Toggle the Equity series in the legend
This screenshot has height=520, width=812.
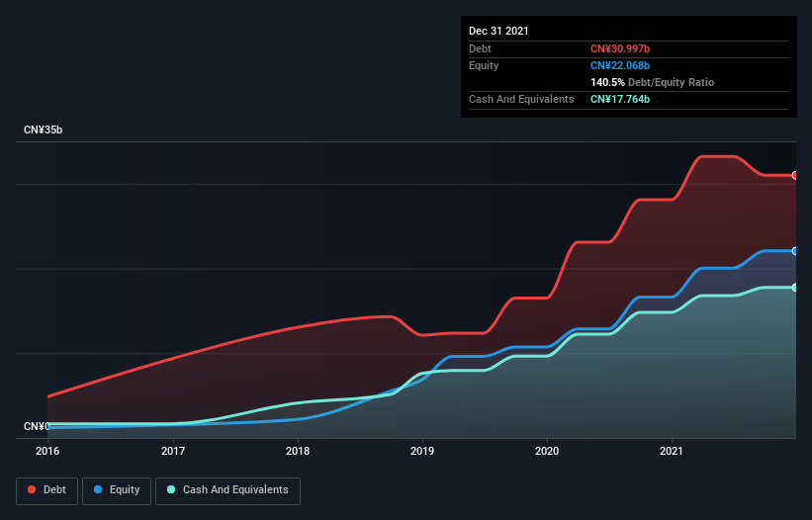[117, 490]
